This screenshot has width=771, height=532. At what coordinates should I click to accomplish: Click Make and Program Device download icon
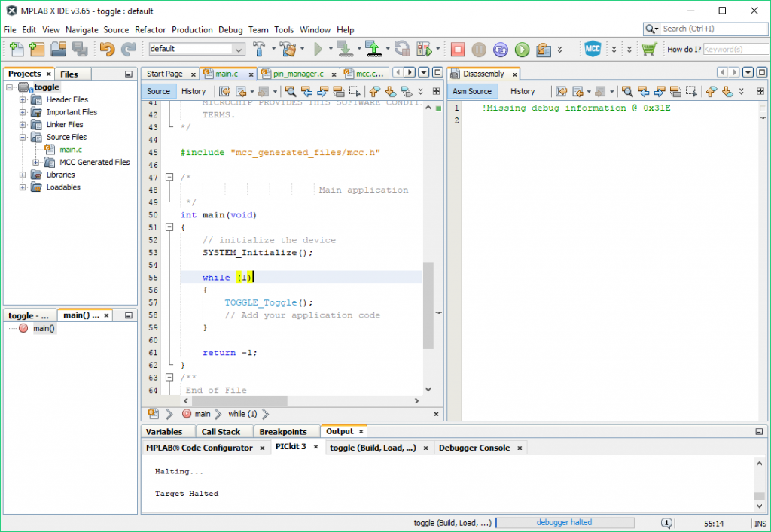(345, 49)
